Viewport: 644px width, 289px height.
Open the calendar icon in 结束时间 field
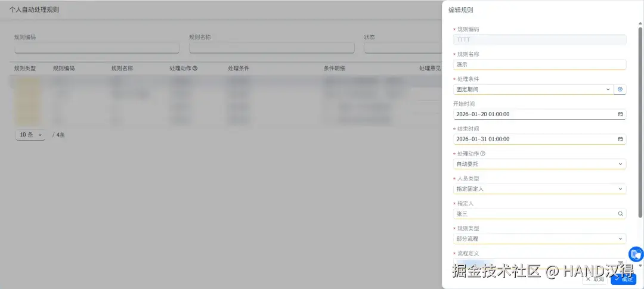coord(620,139)
